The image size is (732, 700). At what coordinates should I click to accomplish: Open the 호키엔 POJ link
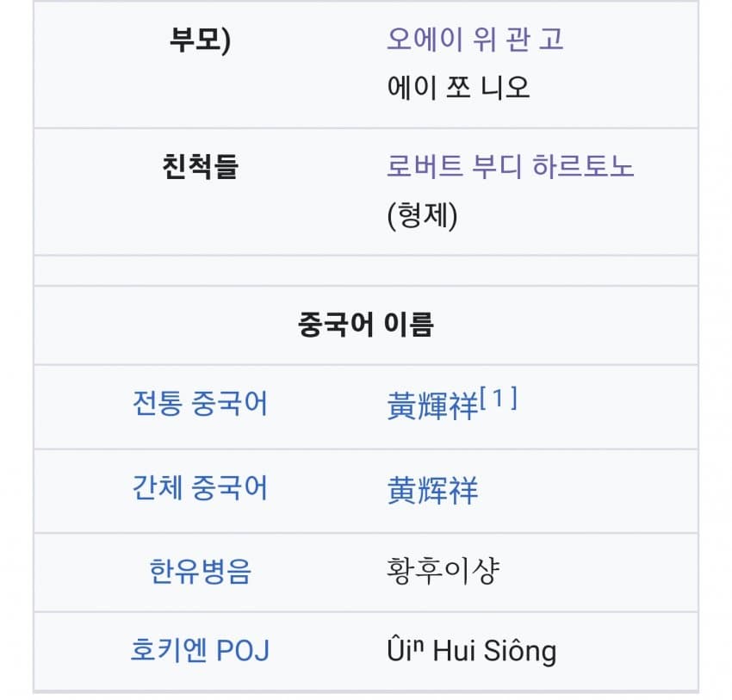(200, 650)
